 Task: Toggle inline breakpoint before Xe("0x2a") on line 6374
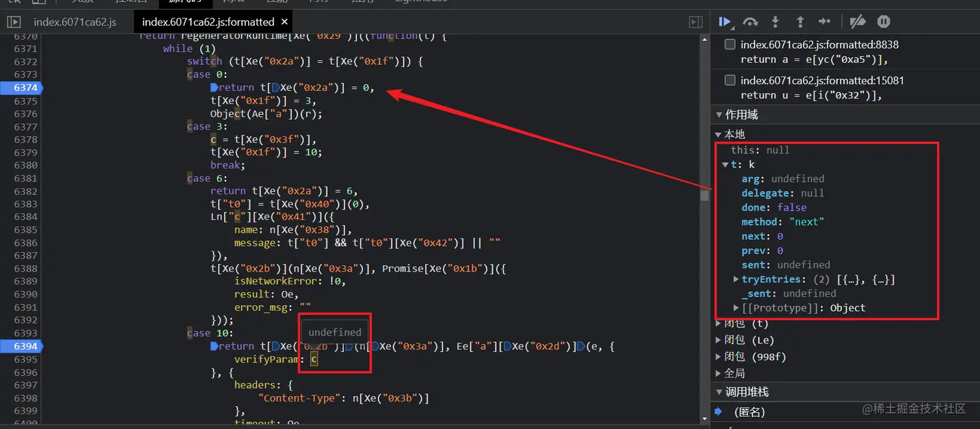coord(275,87)
